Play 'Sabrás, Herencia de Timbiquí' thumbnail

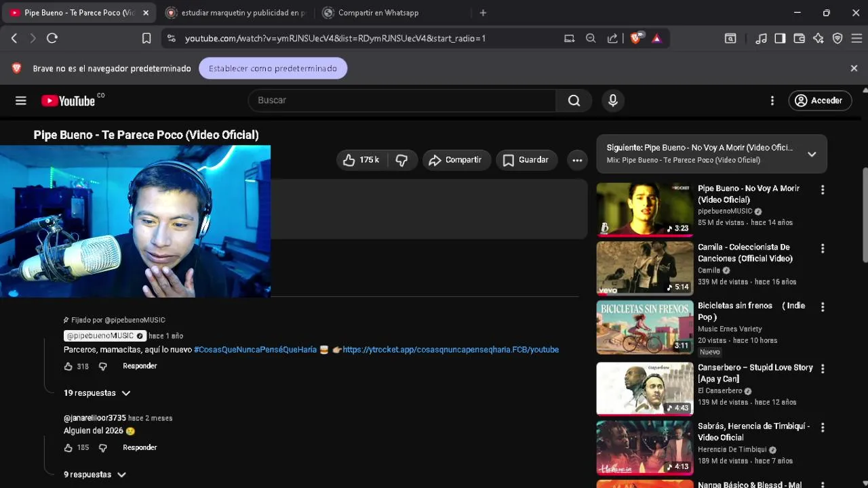point(645,447)
